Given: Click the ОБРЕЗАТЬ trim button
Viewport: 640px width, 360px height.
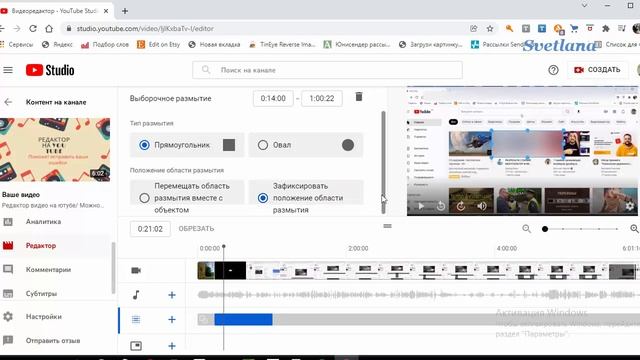Looking at the screenshot, I should [196, 229].
